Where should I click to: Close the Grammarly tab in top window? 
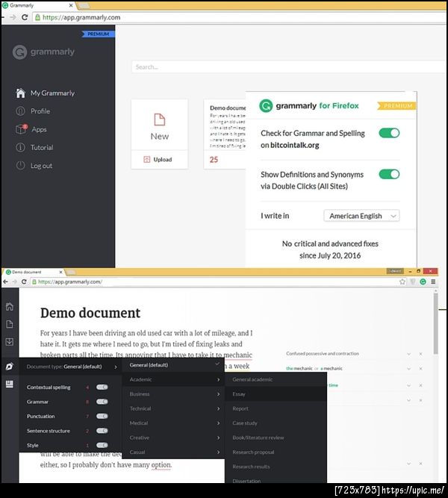click(71, 5)
